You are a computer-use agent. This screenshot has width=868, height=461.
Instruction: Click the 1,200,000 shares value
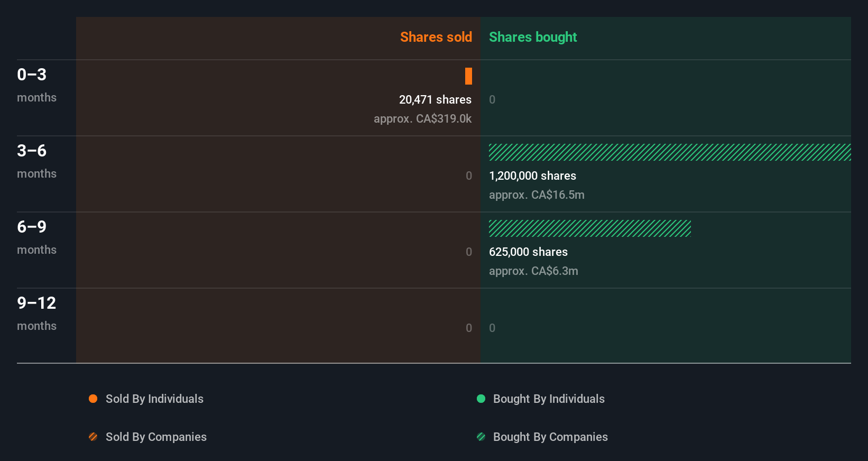[x=532, y=176]
